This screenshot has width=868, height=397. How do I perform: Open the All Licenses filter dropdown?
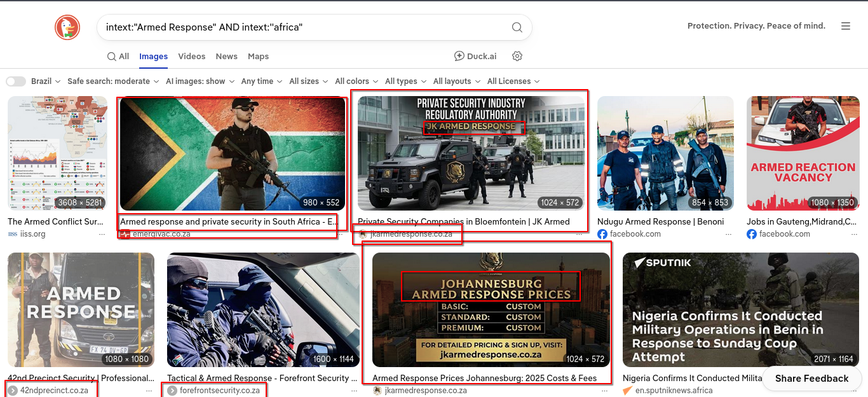tap(513, 81)
